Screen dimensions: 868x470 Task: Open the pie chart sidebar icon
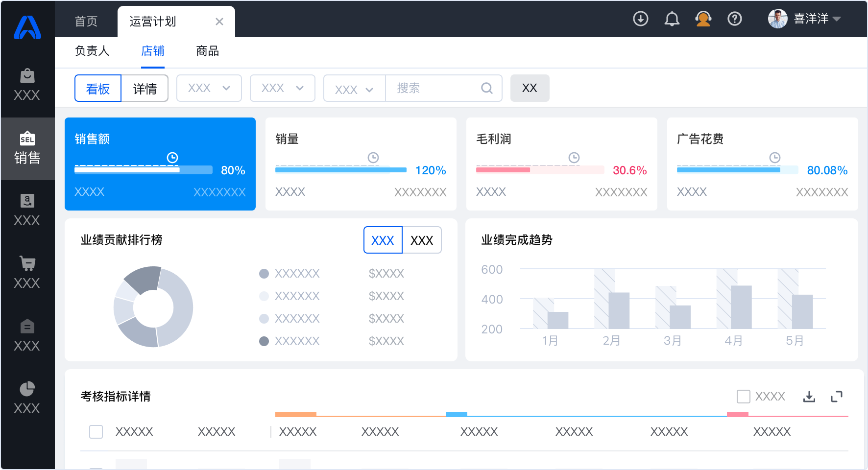(x=27, y=389)
